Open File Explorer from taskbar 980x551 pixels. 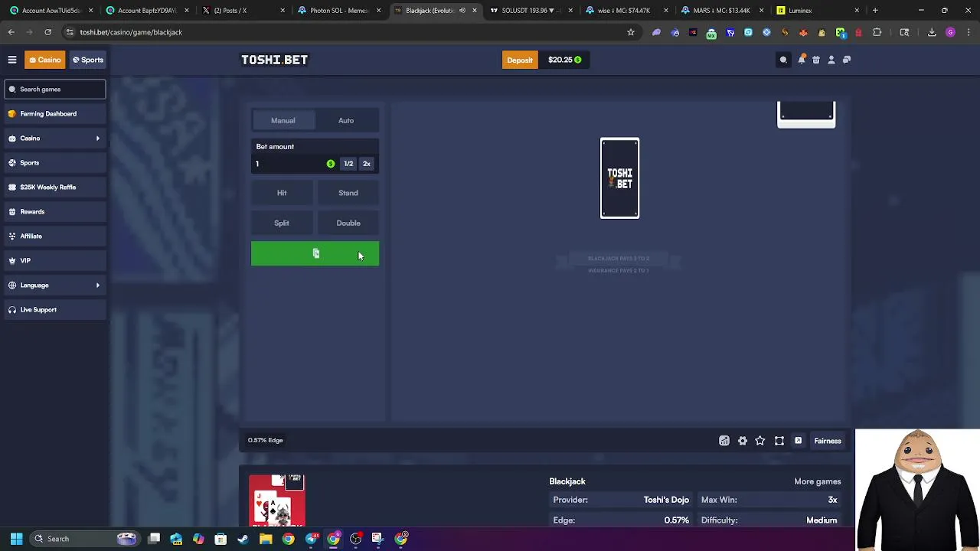tap(266, 539)
